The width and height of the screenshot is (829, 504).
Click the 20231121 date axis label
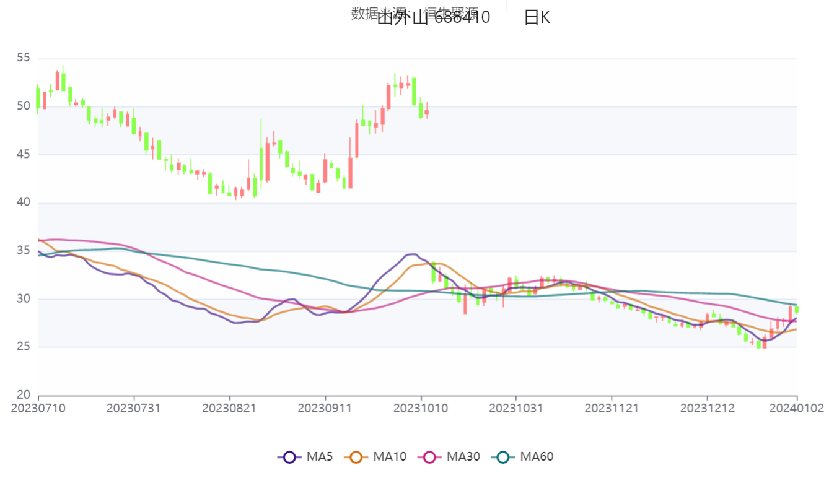(612, 409)
